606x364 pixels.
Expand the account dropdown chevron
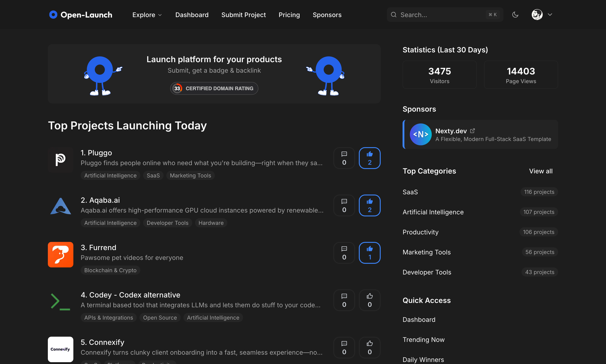(x=550, y=15)
